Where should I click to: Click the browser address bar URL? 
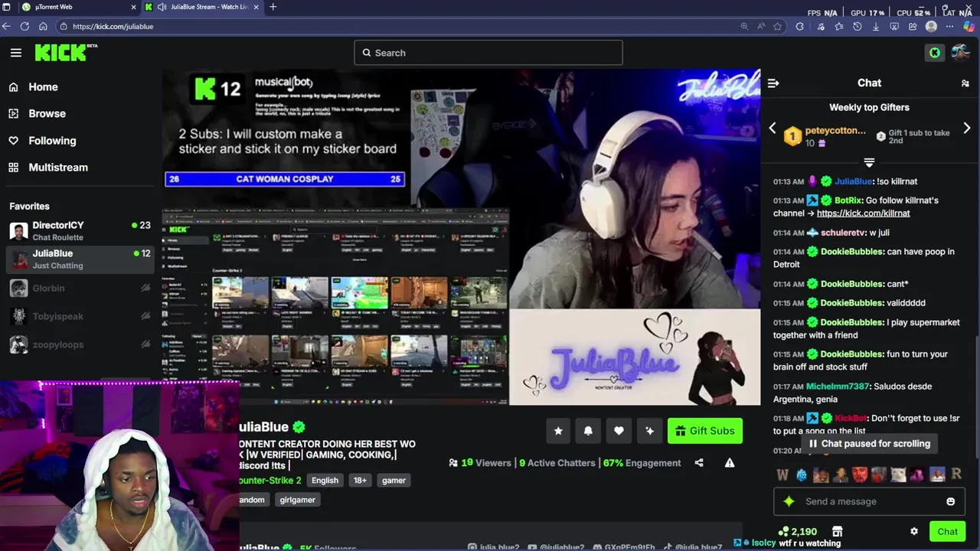click(113, 26)
